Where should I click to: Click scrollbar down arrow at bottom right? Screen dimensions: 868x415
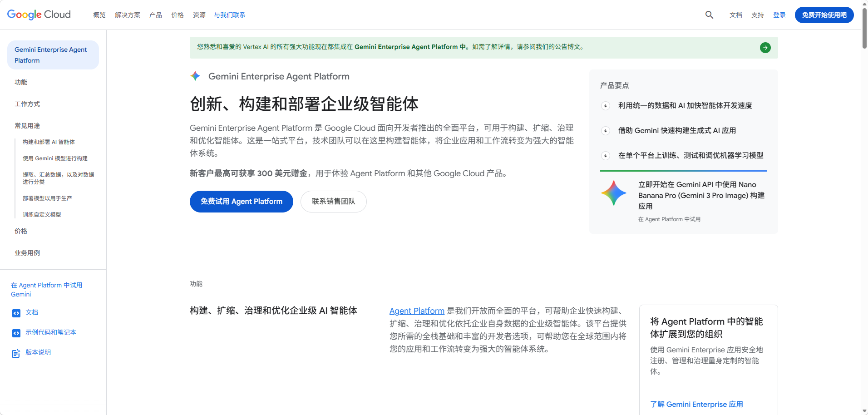pyautogui.click(x=864, y=411)
